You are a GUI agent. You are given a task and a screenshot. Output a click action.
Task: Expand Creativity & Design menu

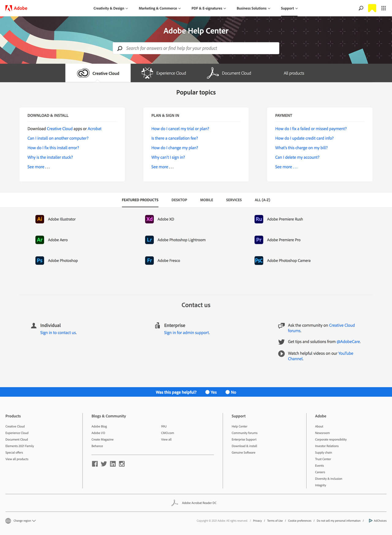click(111, 8)
